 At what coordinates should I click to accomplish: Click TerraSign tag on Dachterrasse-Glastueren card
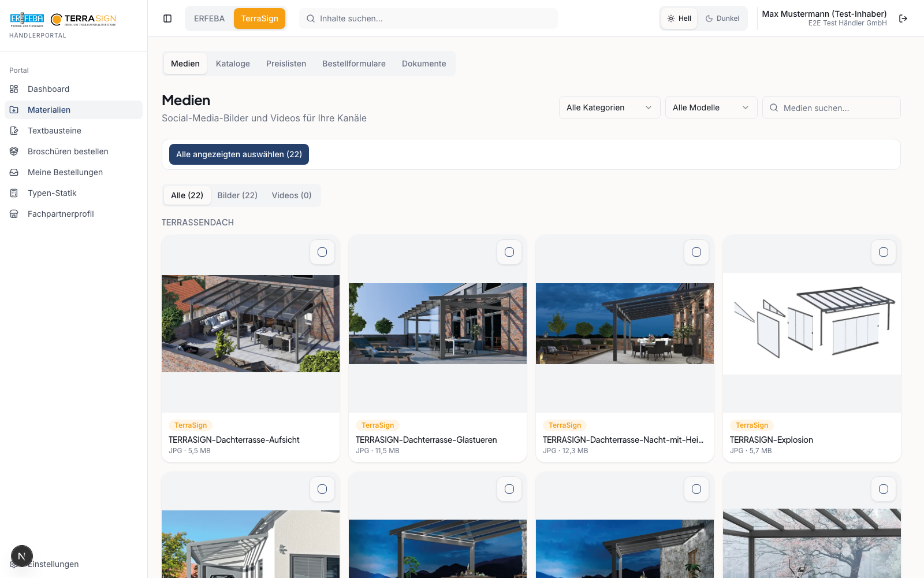pyautogui.click(x=378, y=425)
